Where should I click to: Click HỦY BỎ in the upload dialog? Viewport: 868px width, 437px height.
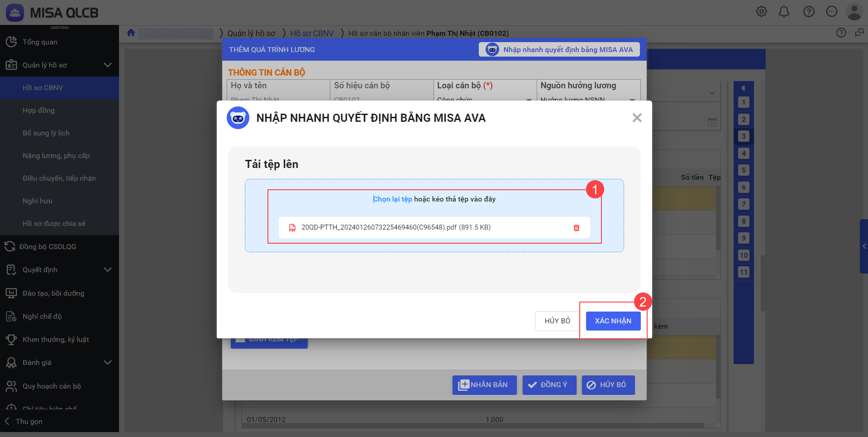click(557, 321)
